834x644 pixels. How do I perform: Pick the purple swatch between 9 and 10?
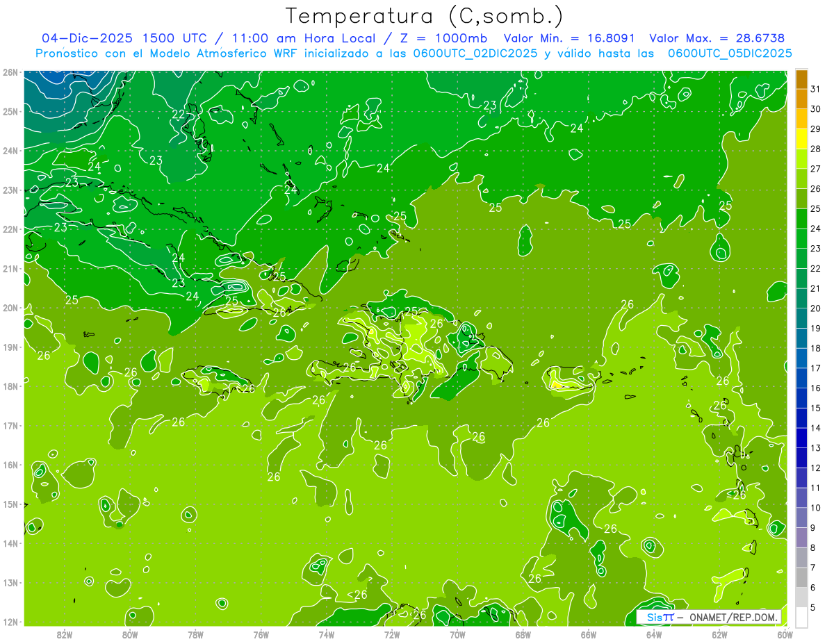(801, 518)
